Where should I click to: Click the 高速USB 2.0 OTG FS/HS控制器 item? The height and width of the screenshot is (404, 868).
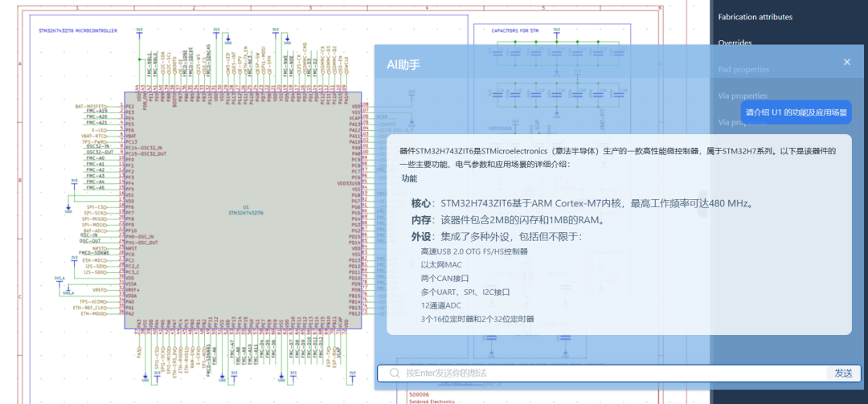(x=474, y=251)
